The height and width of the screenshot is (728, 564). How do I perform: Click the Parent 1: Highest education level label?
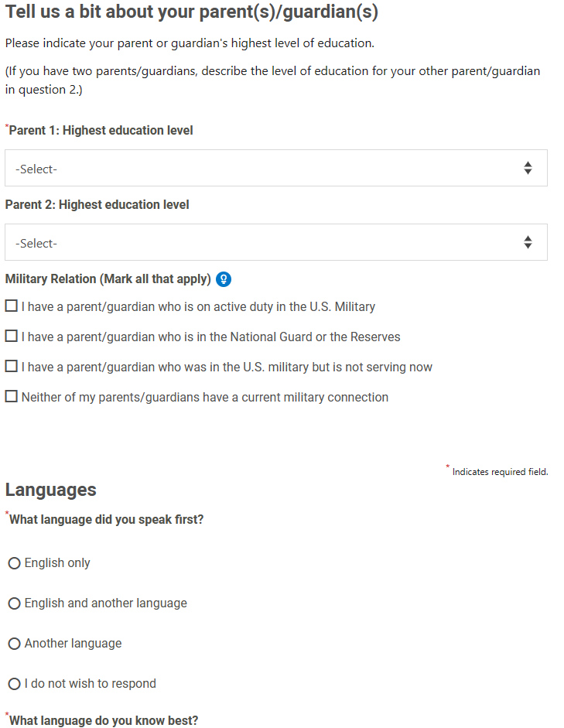[101, 131]
